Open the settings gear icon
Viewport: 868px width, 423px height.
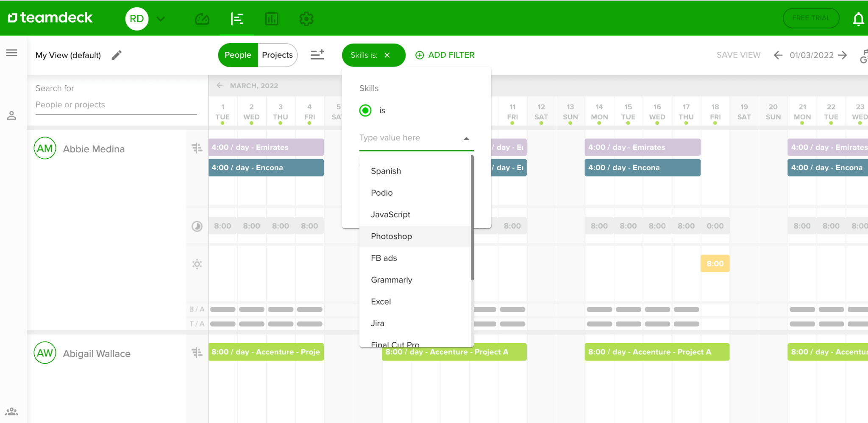pos(306,19)
